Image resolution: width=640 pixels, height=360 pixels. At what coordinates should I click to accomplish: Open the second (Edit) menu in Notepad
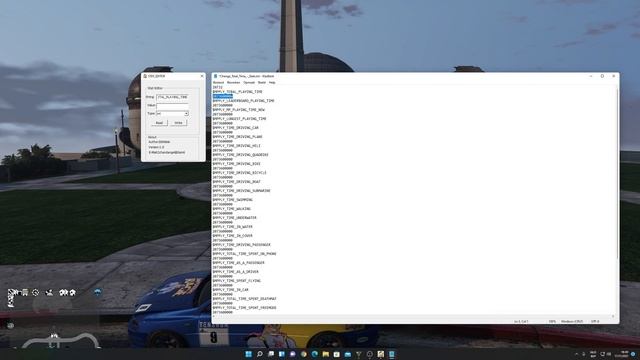tap(233, 82)
